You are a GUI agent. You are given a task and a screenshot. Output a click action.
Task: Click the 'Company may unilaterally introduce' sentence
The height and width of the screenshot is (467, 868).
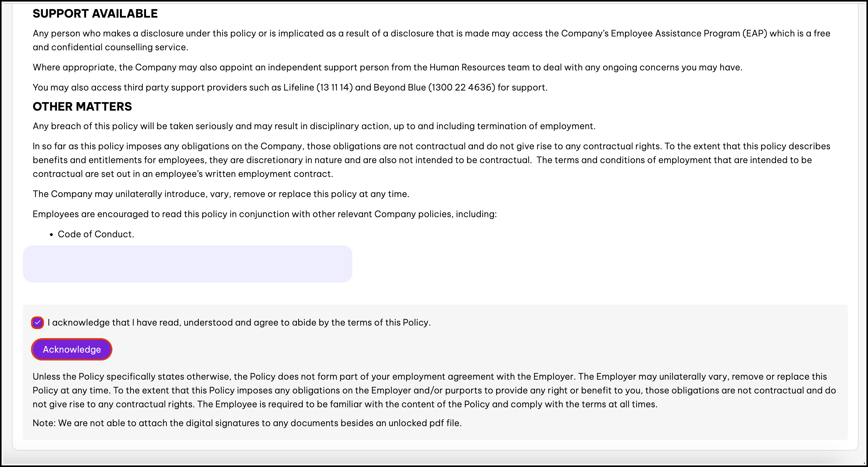[221, 194]
